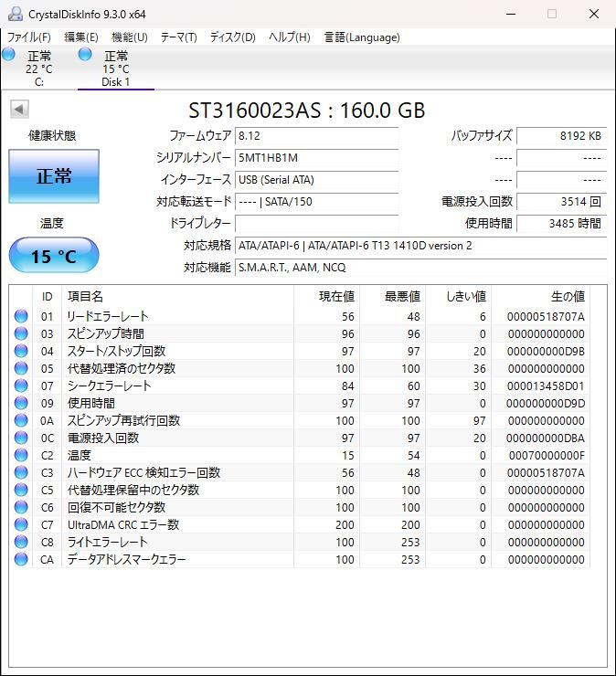Image resolution: width=616 pixels, height=676 pixels.
Task: Open the テーマ(T) menu
Action: click(178, 37)
